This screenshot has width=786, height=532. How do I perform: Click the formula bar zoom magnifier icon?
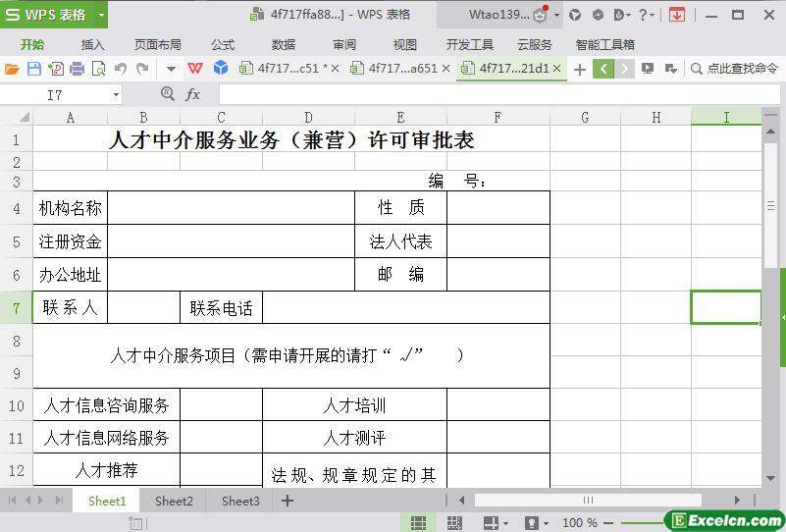pos(168,94)
